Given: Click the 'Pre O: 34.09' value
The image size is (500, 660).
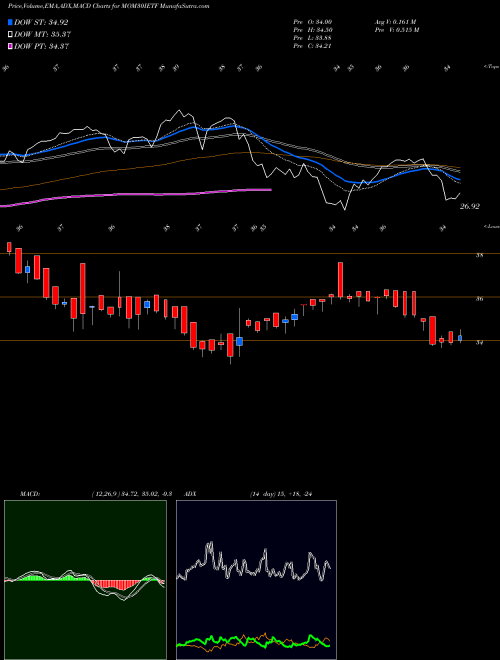Looking at the screenshot, I should [x=313, y=21].
